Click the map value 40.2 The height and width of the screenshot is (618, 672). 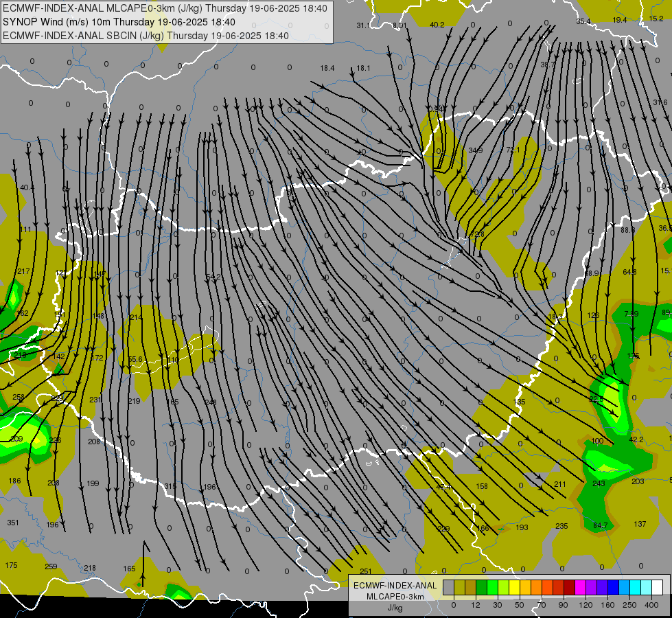pos(437,25)
